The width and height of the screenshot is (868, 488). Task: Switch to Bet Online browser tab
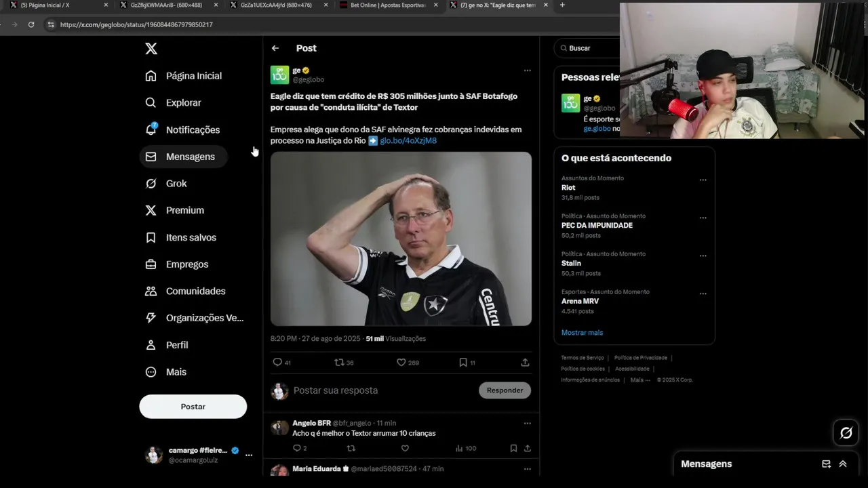coord(388,5)
